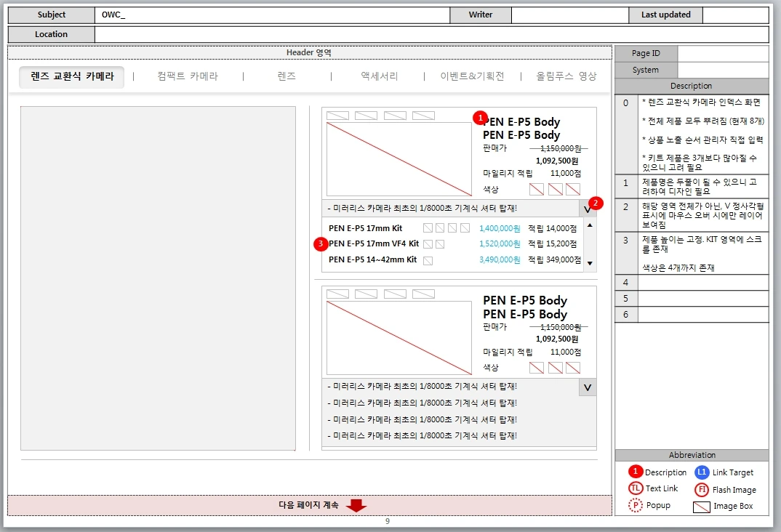Click the 3,490,000원 kit price
This screenshot has width=781, height=532.
(x=500, y=259)
